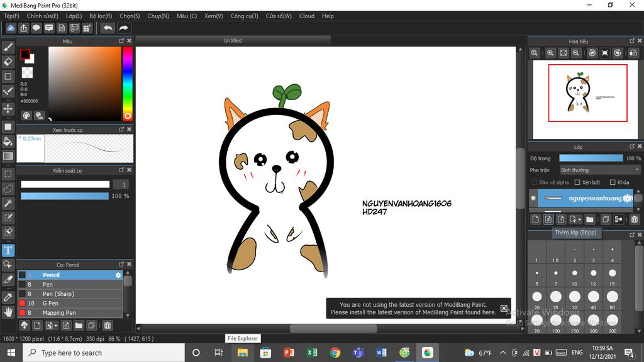Undock the Hoa tiêu panel
Viewport: 644px width, 362px height.
pyautogui.click(x=631, y=41)
